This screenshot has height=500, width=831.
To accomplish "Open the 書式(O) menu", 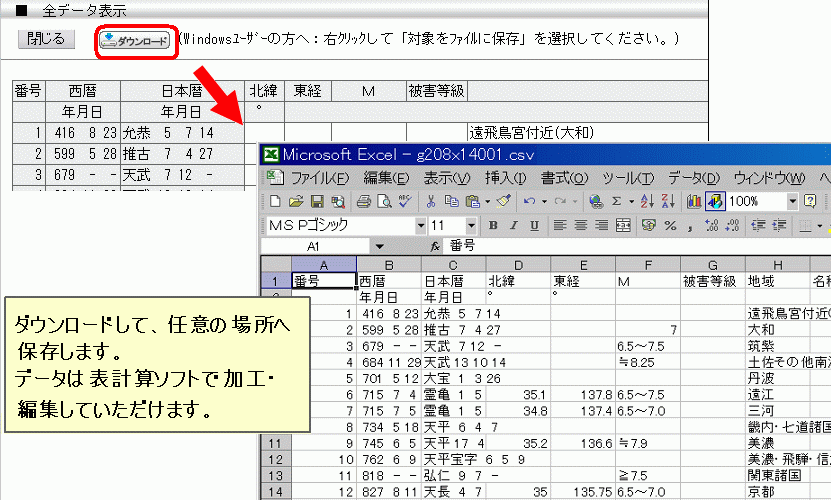I will tap(564, 178).
